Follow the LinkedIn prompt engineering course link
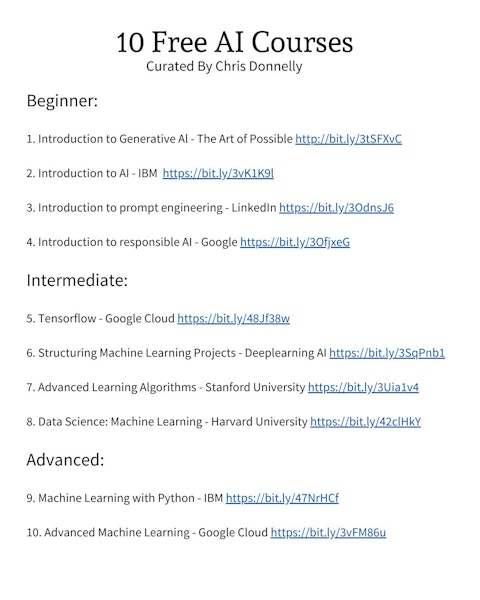480x600 pixels. click(336, 208)
